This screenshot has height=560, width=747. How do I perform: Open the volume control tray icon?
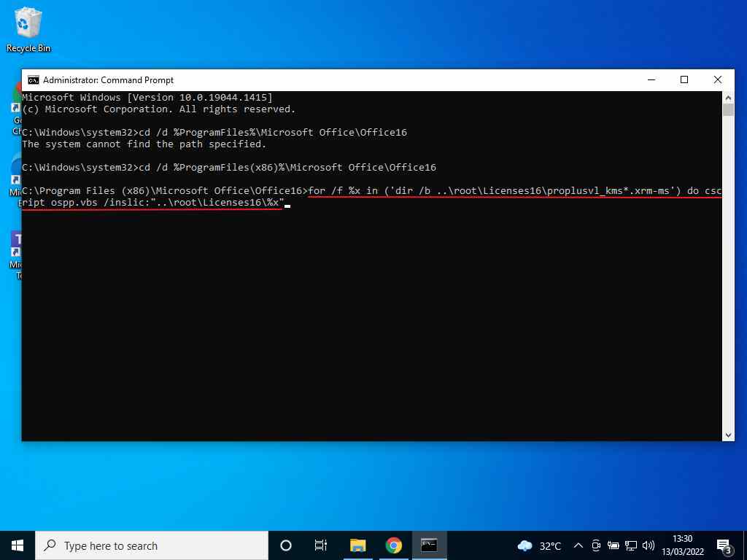point(648,545)
